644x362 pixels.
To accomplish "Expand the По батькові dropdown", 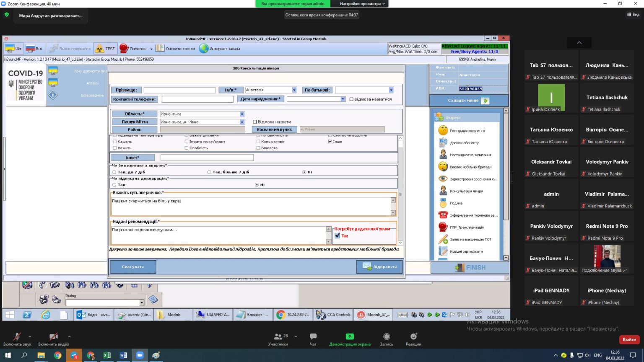I will tap(391, 90).
